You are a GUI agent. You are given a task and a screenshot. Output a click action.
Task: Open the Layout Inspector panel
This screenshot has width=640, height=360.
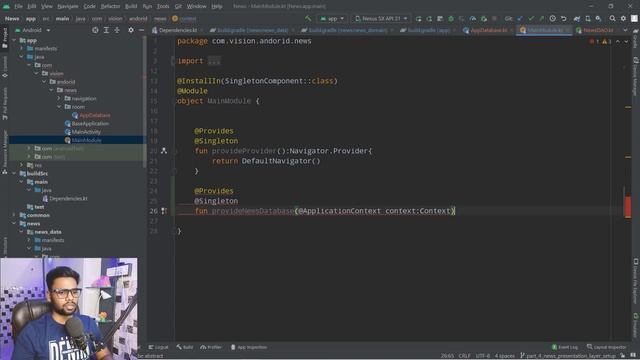pos(607,347)
